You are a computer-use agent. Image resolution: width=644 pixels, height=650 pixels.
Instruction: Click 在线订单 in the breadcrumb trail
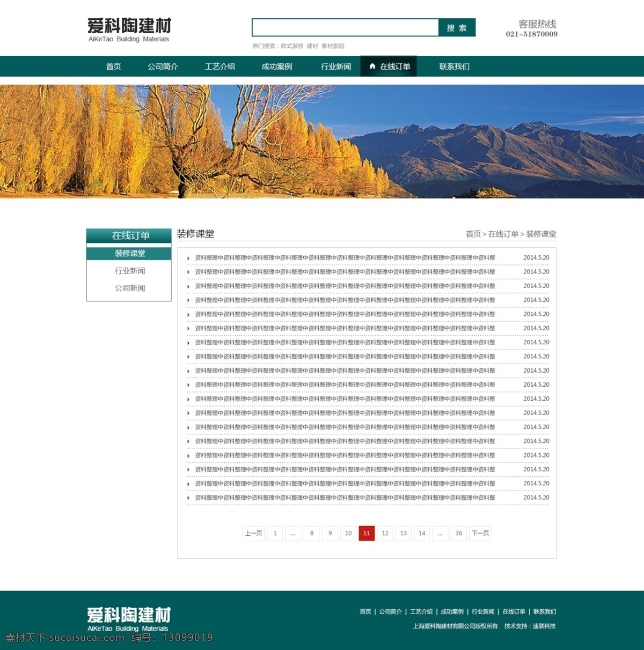(503, 234)
